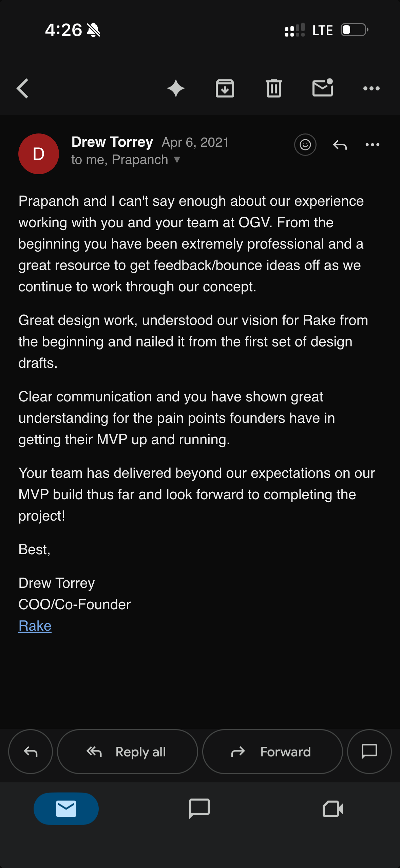Tap Reply all button

click(128, 752)
